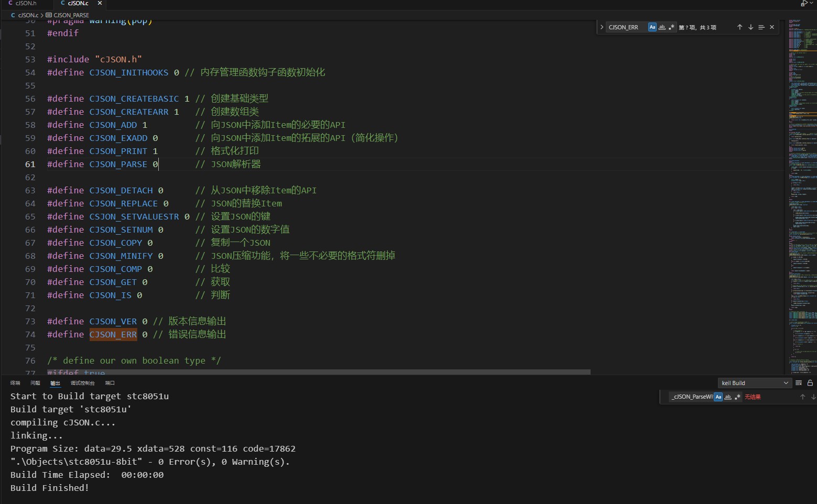Click CJSON_IS macro on line 71
Viewport: 817px width, 504px height.
click(x=111, y=295)
